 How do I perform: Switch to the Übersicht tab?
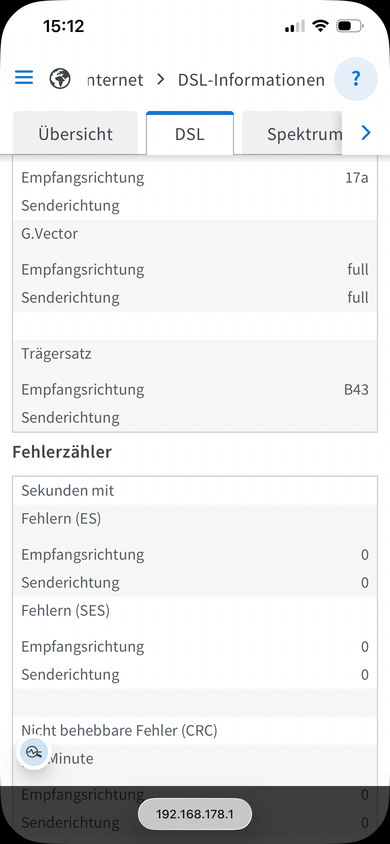[x=75, y=133]
